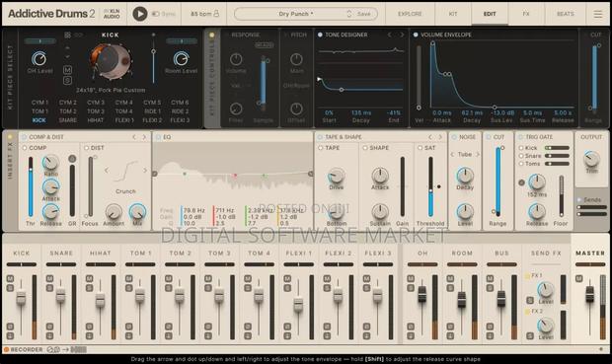Enable Trig Gate Kick source
Viewport: 612px width, 364px height.
coord(521,148)
